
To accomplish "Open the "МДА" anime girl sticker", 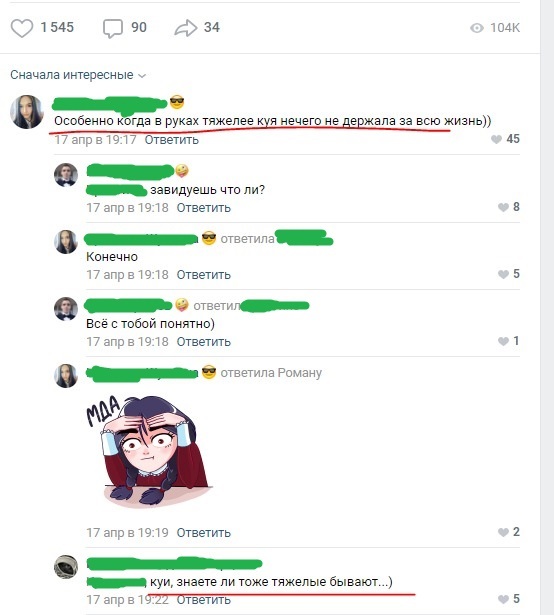I will [149, 451].
